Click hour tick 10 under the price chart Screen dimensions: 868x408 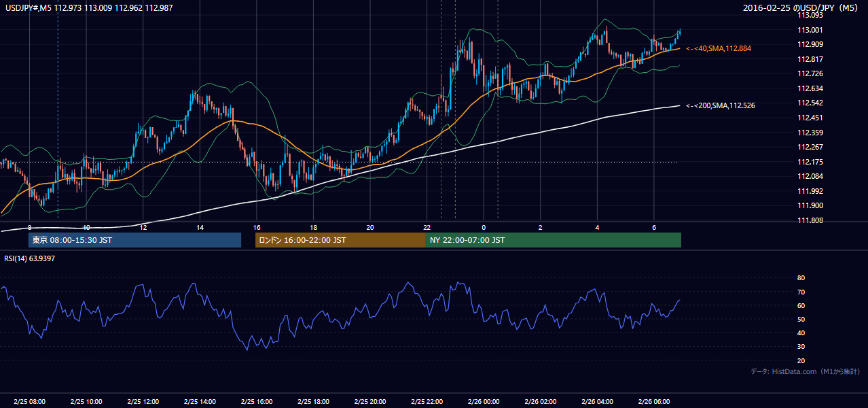click(86, 227)
